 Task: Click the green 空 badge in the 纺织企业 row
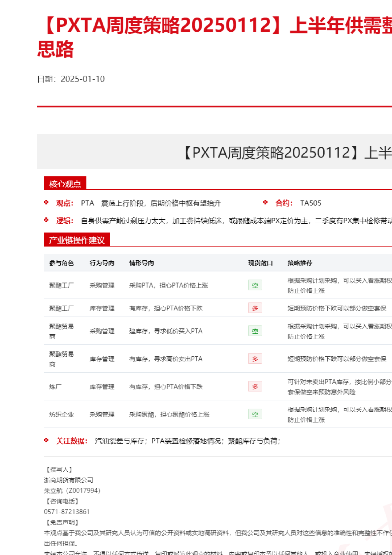tap(255, 414)
